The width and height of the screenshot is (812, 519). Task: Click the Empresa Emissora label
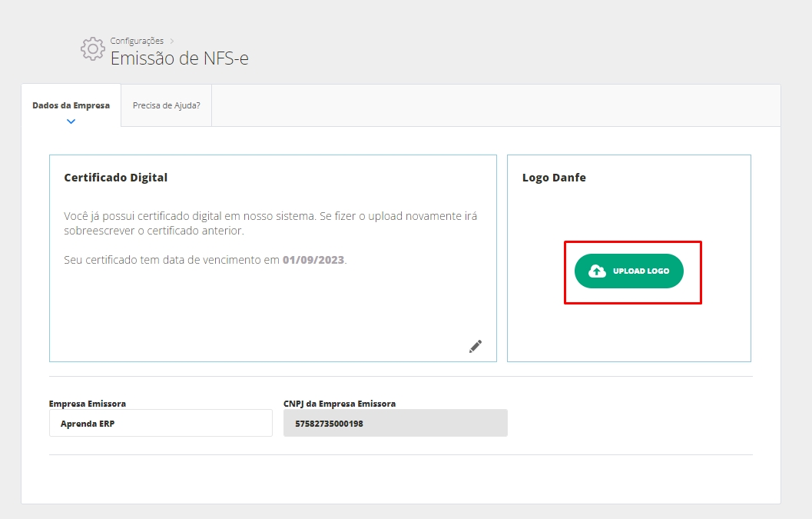click(x=88, y=404)
